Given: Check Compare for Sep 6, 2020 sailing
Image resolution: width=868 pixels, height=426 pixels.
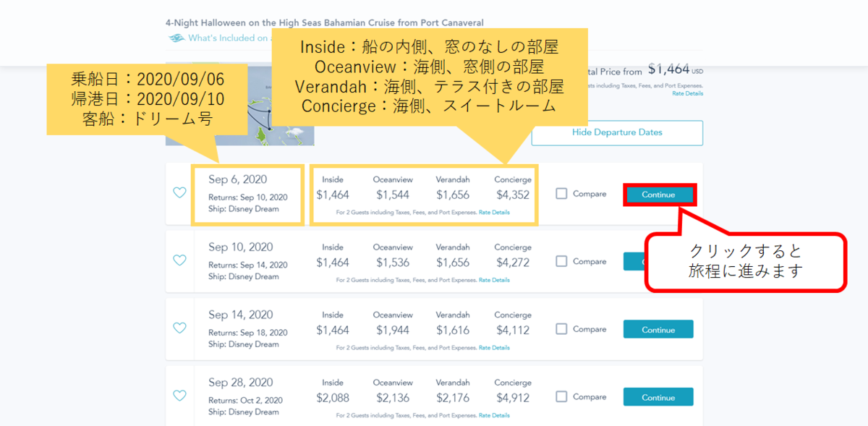Looking at the screenshot, I should point(561,193).
